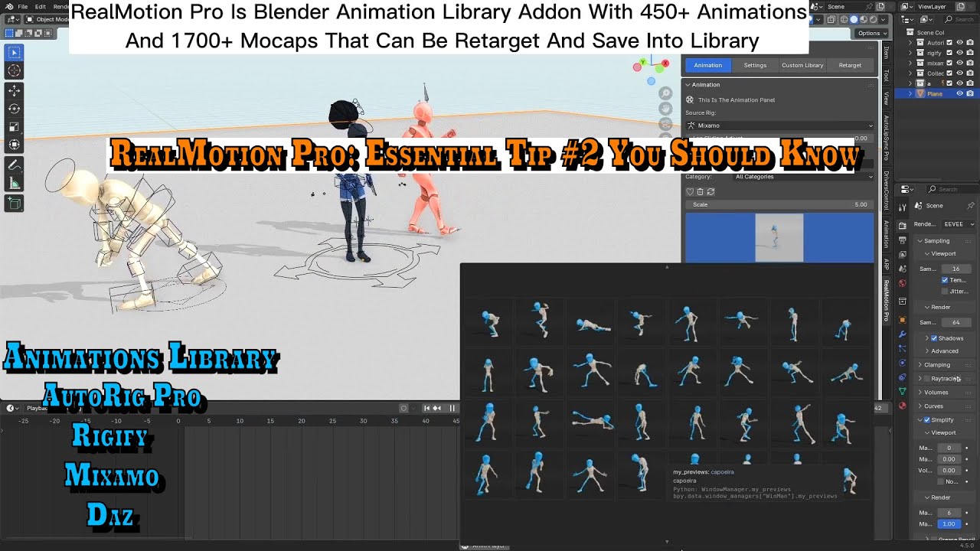Viewport: 980px width, 551px height.
Task: Open the File menu
Action: (x=23, y=6)
